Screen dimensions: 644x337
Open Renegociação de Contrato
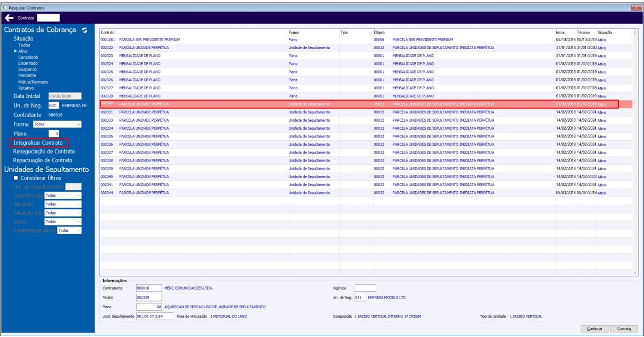[x=44, y=152]
